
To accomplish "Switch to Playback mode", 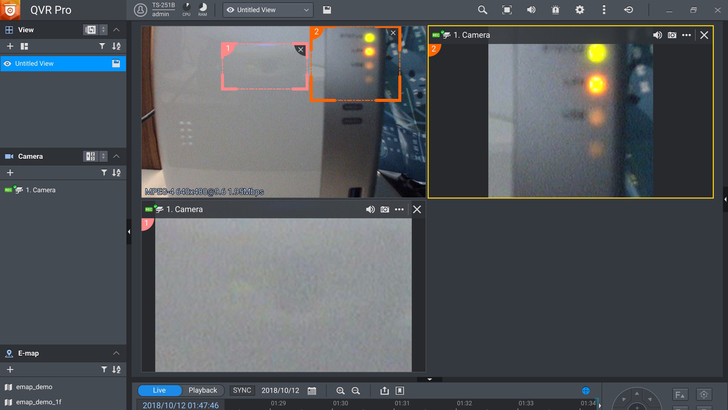I will 203,390.
